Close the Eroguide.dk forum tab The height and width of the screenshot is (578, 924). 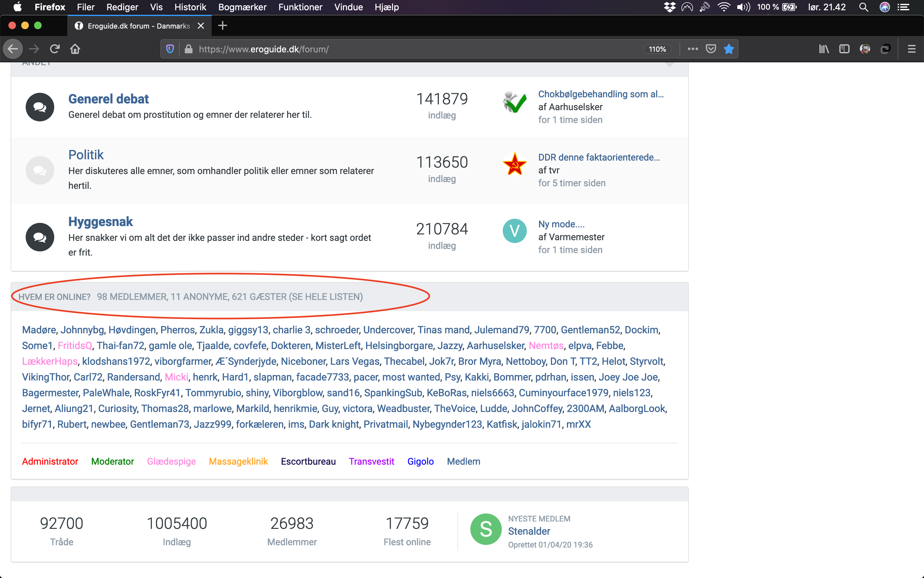201,26
